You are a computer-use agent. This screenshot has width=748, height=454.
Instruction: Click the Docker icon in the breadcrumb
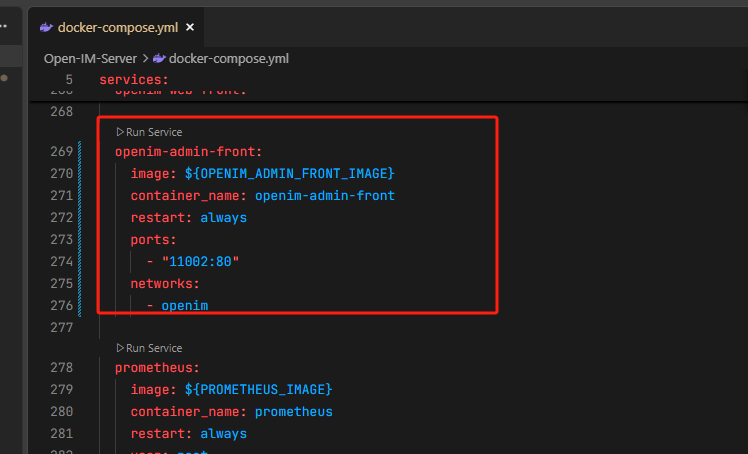point(160,58)
